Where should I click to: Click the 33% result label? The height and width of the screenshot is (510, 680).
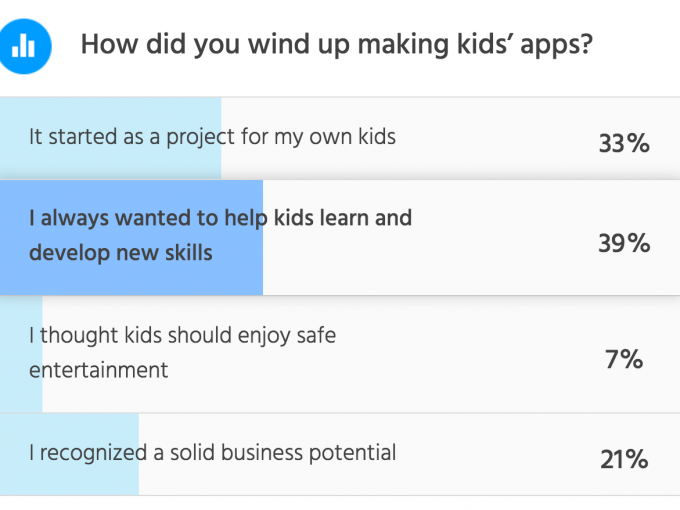624,143
